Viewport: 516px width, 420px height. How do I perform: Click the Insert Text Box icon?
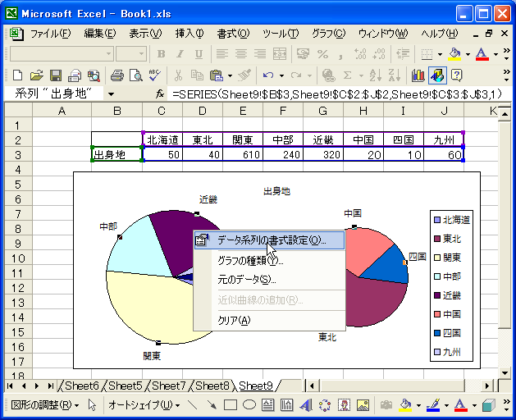(268, 405)
